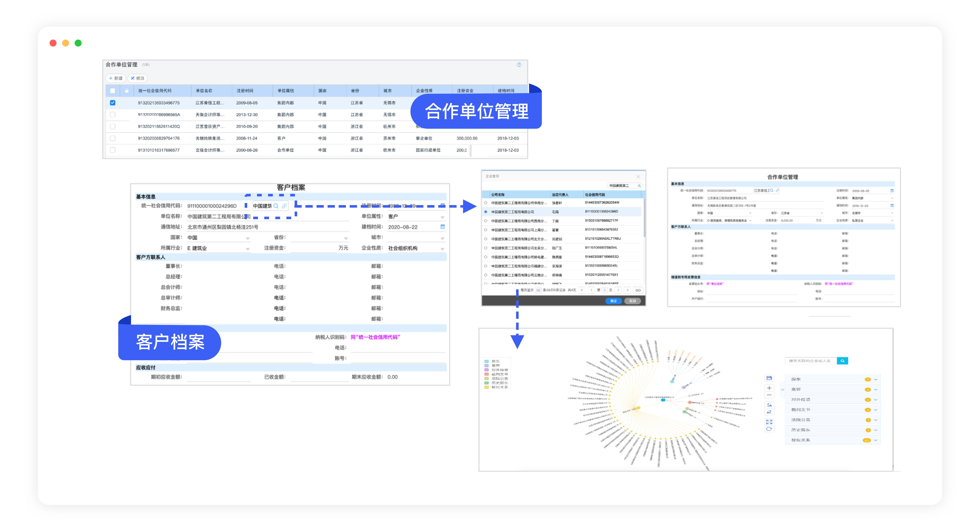Toggle the 股东 legend checkbox in graph
The width and height of the screenshot is (980, 531).
487,361
